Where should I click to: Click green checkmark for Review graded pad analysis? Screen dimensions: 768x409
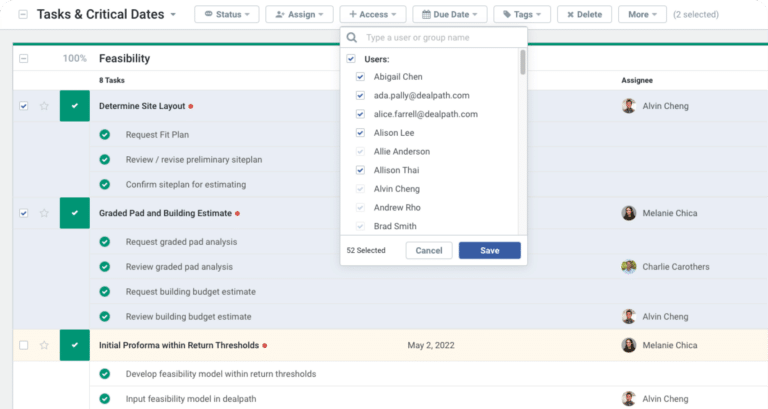coord(105,267)
